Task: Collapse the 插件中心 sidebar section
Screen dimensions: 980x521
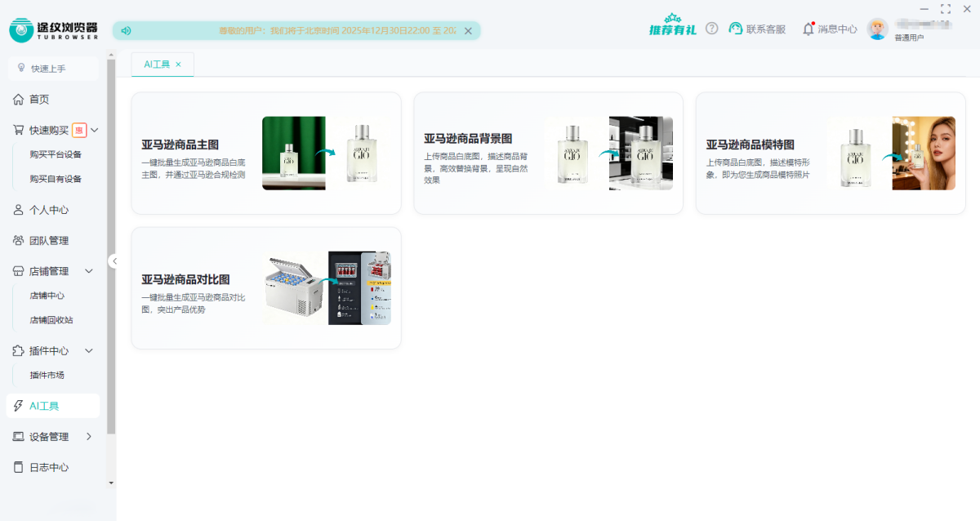Action: (90, 351)
